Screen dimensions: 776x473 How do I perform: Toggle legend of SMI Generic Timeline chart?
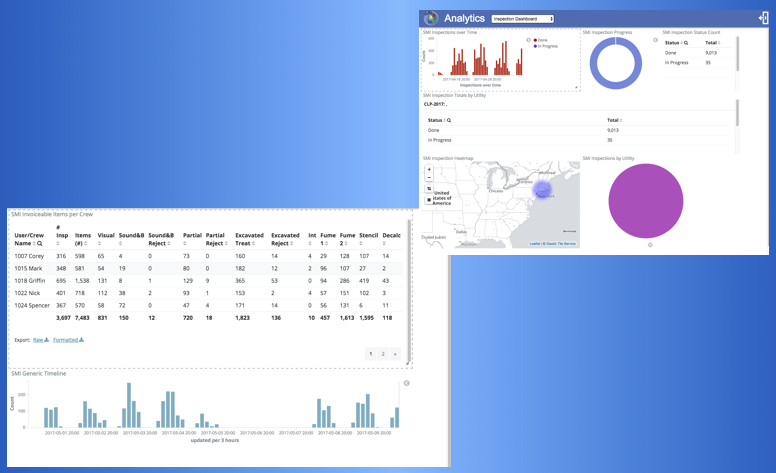click(x=406, y=383)
